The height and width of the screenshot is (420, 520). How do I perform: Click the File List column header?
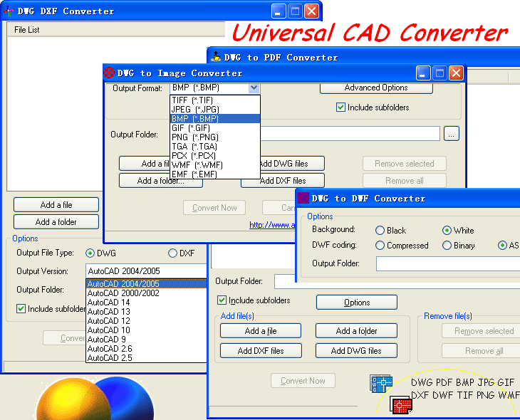point(116,30)
